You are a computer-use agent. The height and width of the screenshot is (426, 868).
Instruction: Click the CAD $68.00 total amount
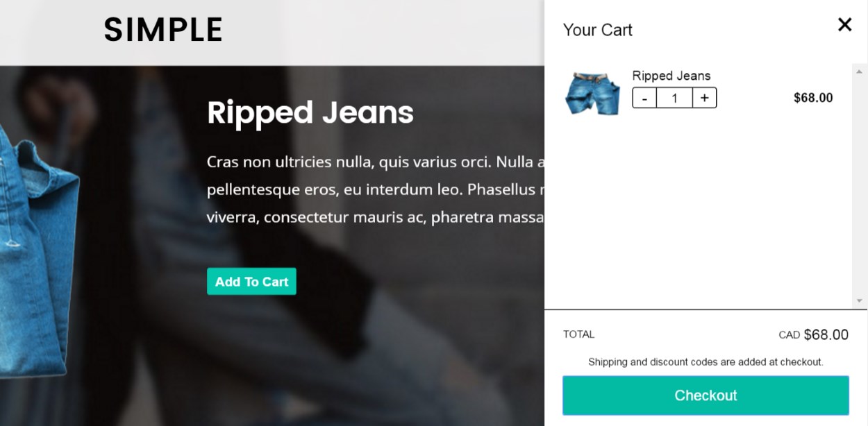tap(813, 334)
